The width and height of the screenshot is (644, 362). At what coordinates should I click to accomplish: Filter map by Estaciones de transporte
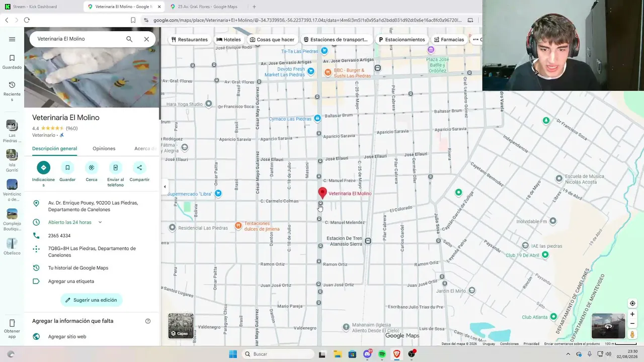[336, 40]
